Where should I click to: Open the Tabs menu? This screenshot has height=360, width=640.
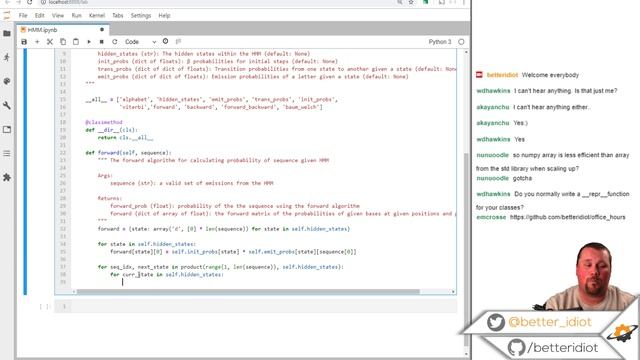pos(118,16)
